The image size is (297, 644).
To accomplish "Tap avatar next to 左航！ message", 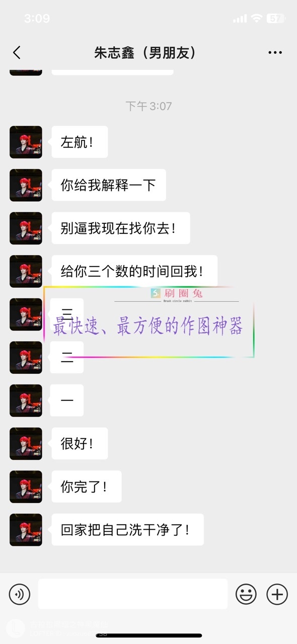I will 26,142.
